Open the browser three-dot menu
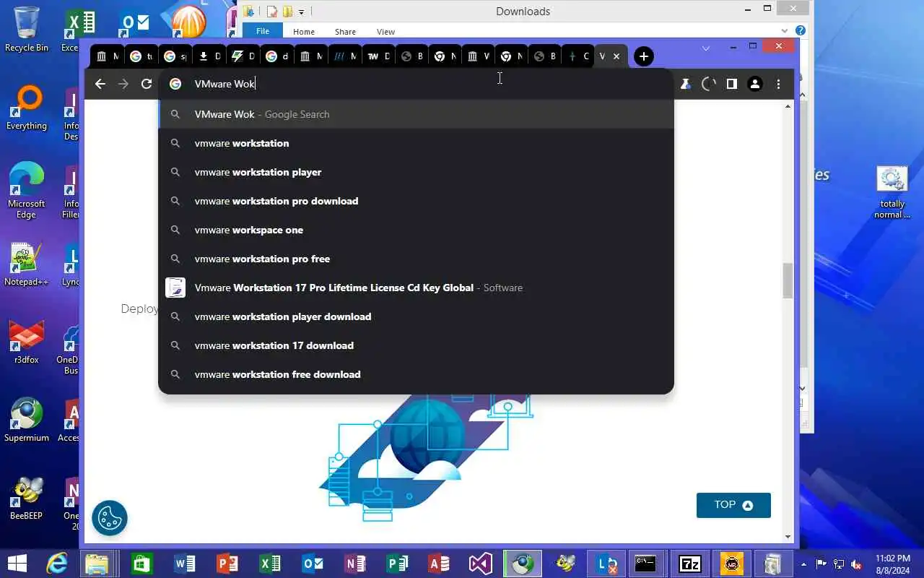 point(778,84)
